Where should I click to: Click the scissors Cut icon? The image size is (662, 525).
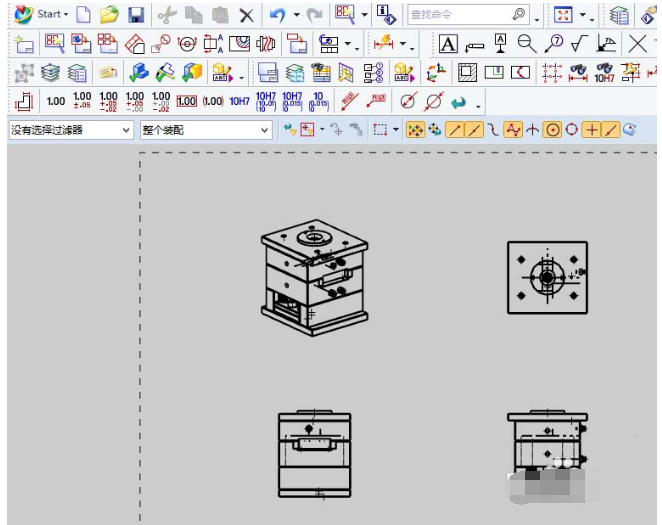point(167,15)
